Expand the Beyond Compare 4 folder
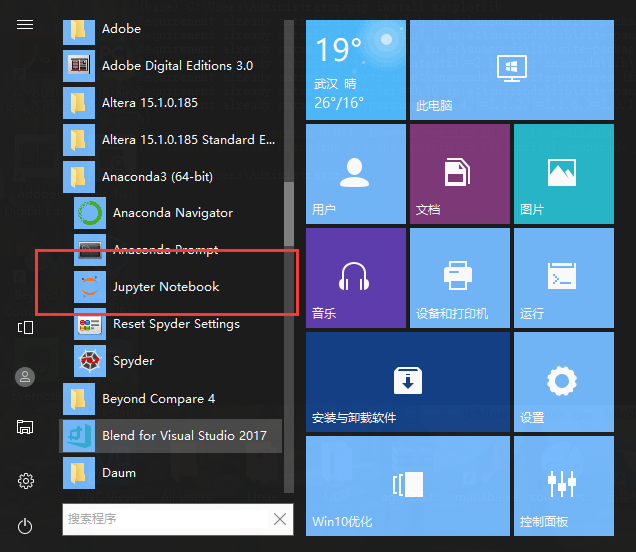 (x=172, y=399)
